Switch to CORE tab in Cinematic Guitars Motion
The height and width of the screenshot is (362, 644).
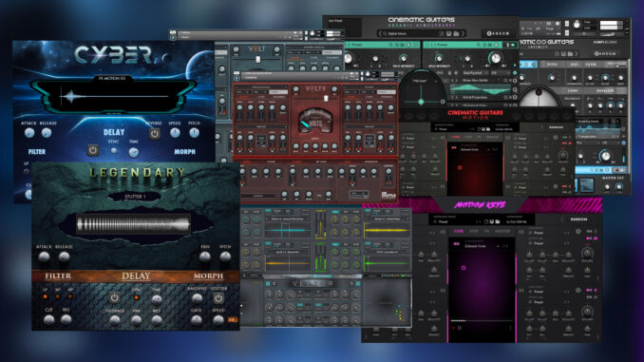pos(456,137)
